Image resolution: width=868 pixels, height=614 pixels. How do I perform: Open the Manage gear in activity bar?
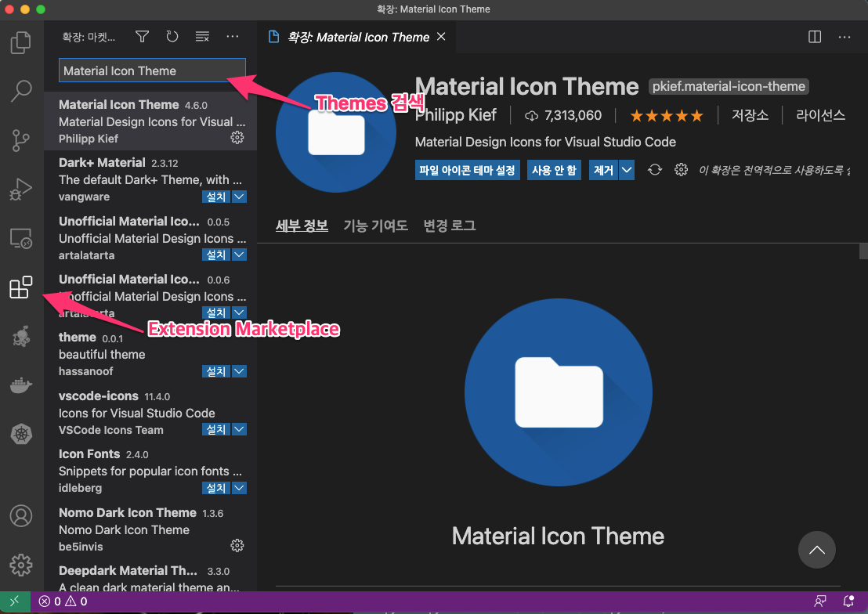click(21, 565)
